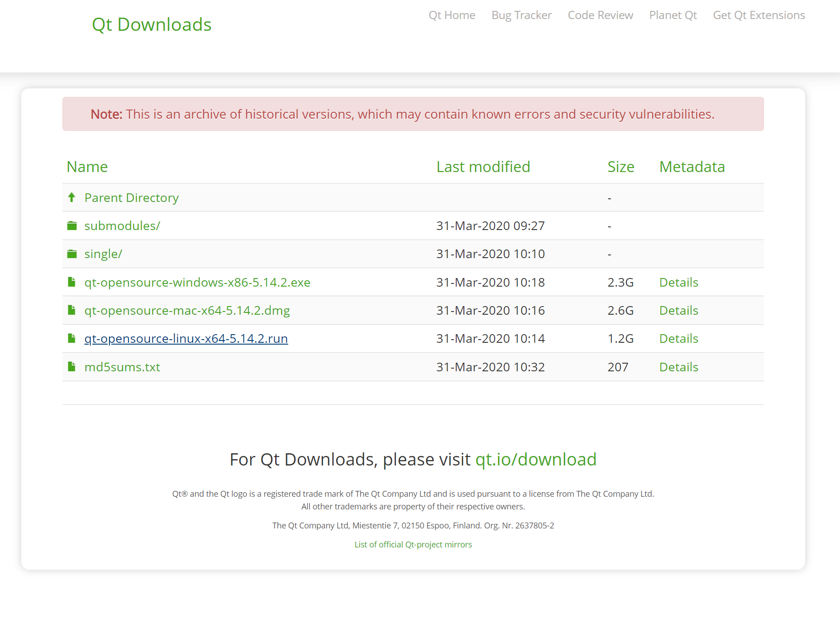This screenshot has width=840, height=643.
Task: View Details for the mac dmg file
Action: (678, 311)
